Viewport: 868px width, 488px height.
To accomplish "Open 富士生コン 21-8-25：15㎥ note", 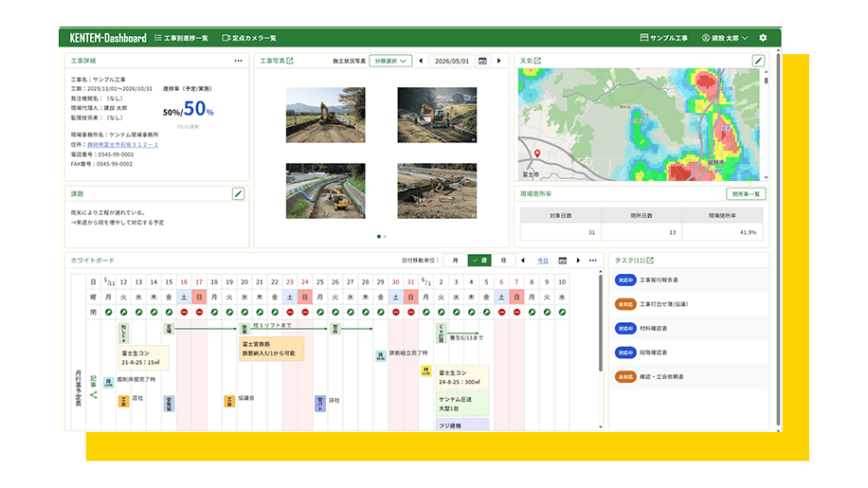I will click(143, 358).
